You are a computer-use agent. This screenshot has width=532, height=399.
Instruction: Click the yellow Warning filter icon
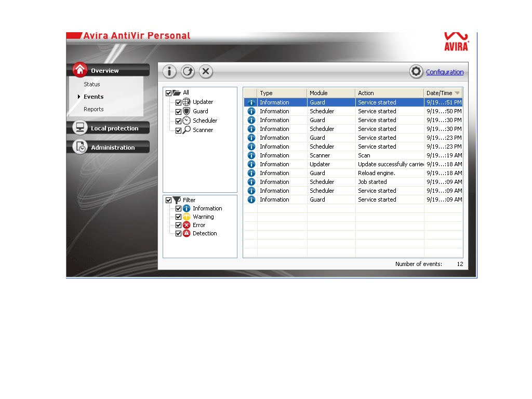[x=187, y=217]
